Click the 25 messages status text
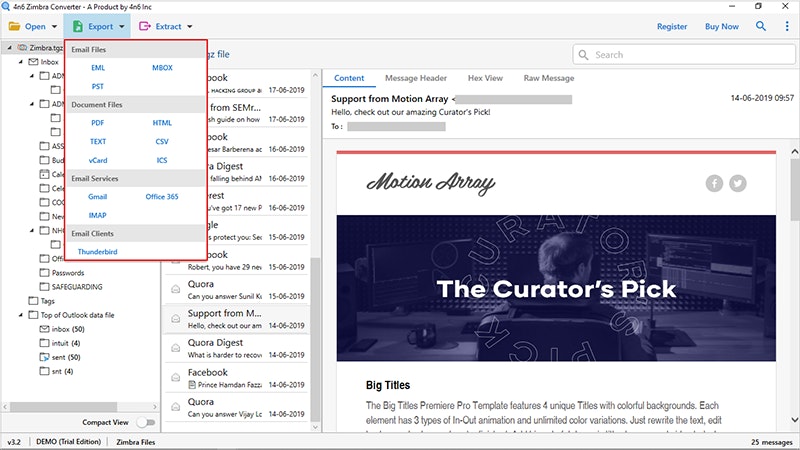This screenshot has height=450, width=800. pos(771,442)
